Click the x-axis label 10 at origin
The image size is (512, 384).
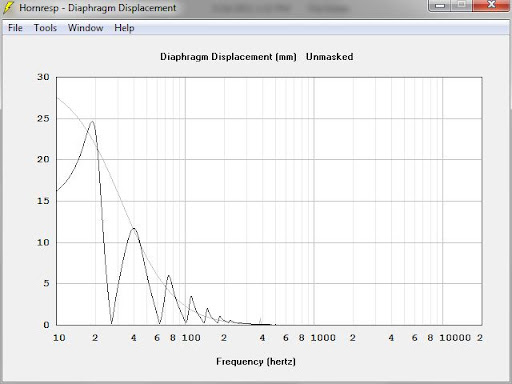(59, 338)
